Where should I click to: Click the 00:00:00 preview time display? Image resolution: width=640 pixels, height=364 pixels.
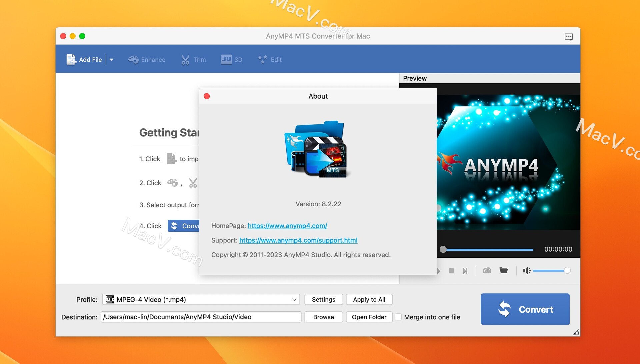tap(558, 249)
